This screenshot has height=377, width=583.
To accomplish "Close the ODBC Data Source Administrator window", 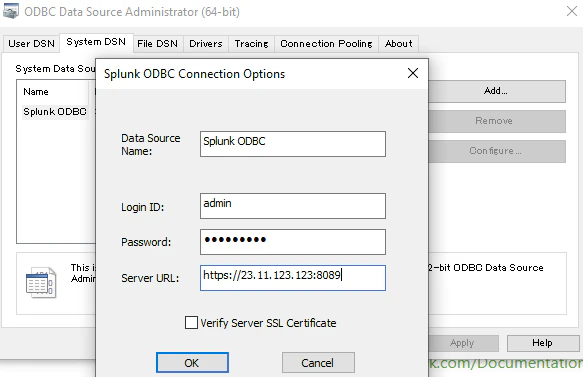I will [x=572, y=11].
